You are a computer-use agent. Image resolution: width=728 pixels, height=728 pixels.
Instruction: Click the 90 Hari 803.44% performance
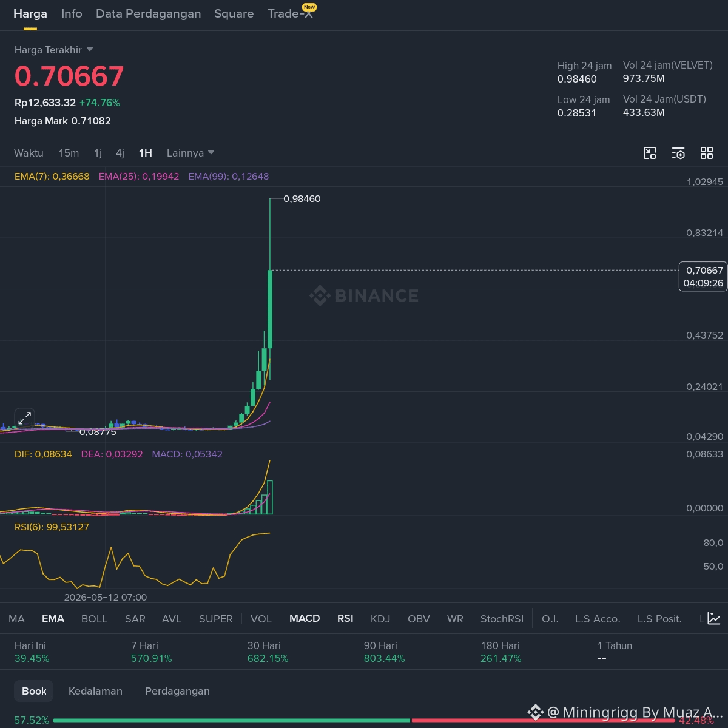tap(385, 652)
